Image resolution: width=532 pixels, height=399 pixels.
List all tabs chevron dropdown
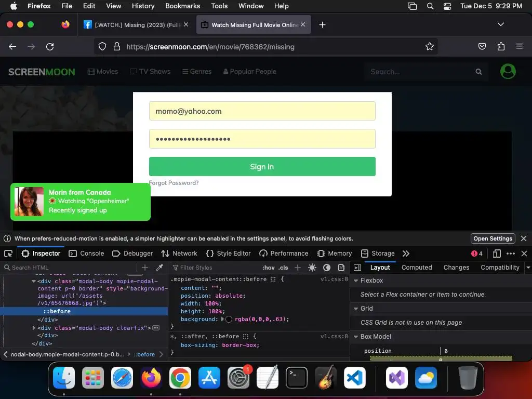pos(500,24)
